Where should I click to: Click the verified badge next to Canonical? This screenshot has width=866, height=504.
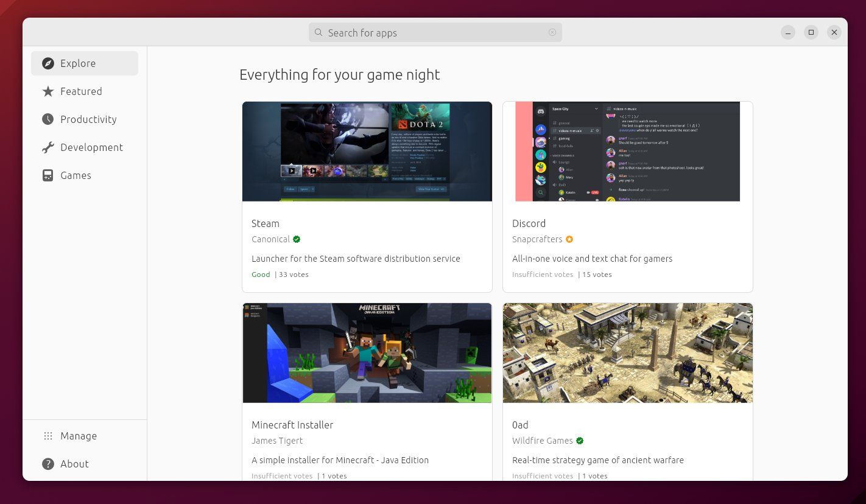[297, 239]
